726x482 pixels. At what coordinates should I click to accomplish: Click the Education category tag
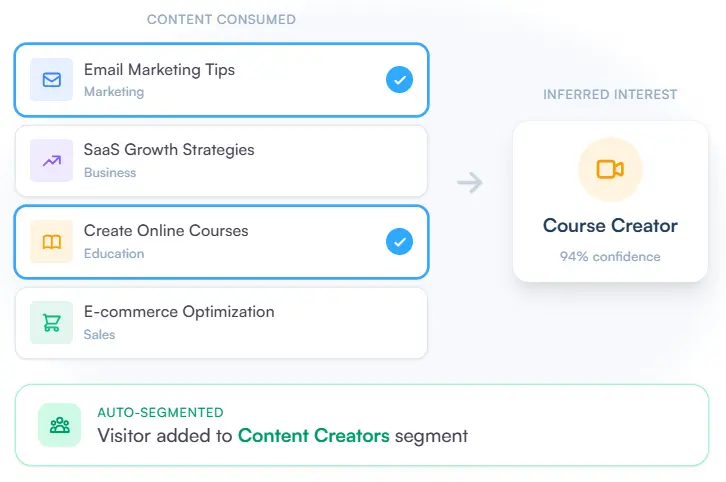tap(114, 254)
